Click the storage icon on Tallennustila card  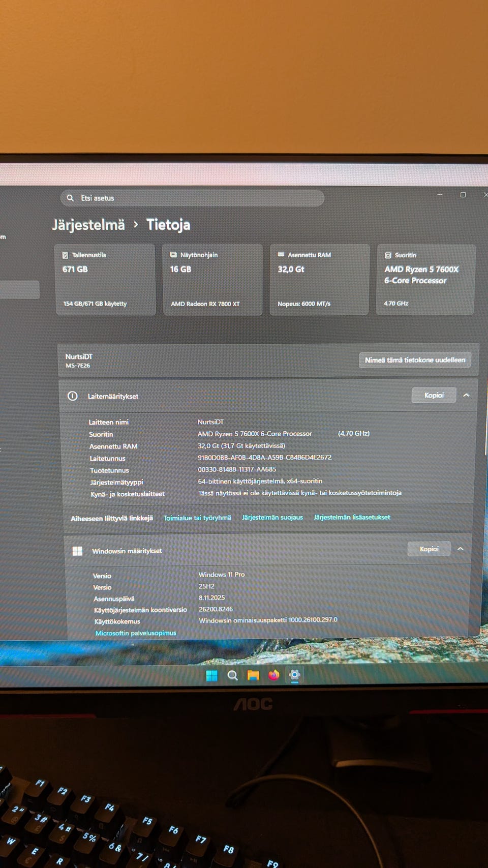65,255
